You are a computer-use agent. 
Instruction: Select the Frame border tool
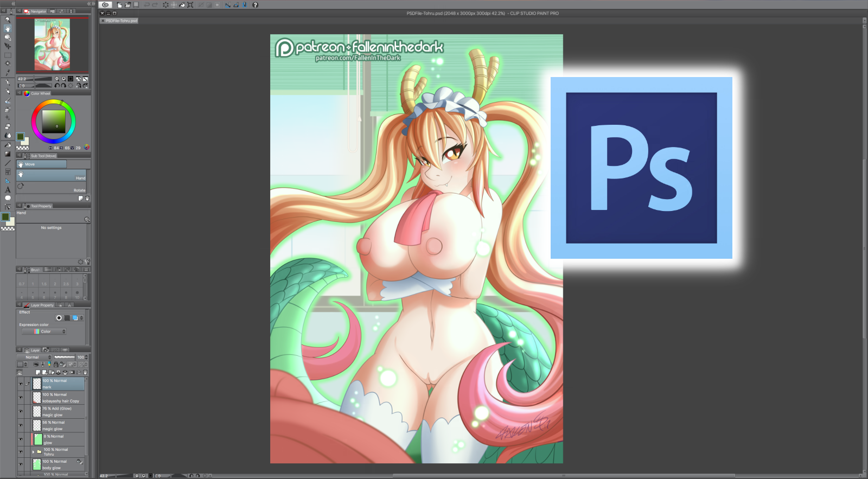(x=8, y=172)
